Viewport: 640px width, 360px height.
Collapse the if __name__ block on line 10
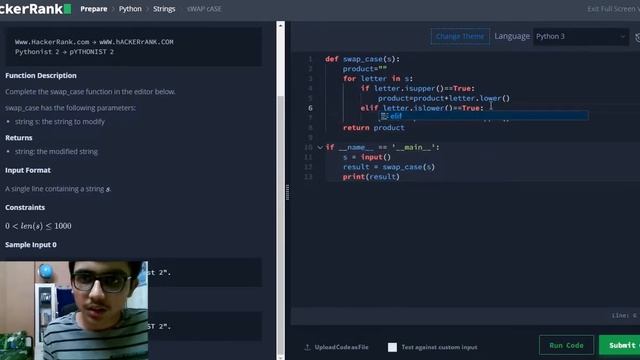tap(320, 147)
